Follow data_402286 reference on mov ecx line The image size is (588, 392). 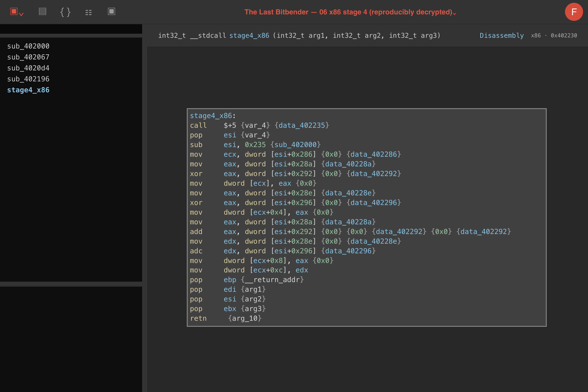pos(374,154)
